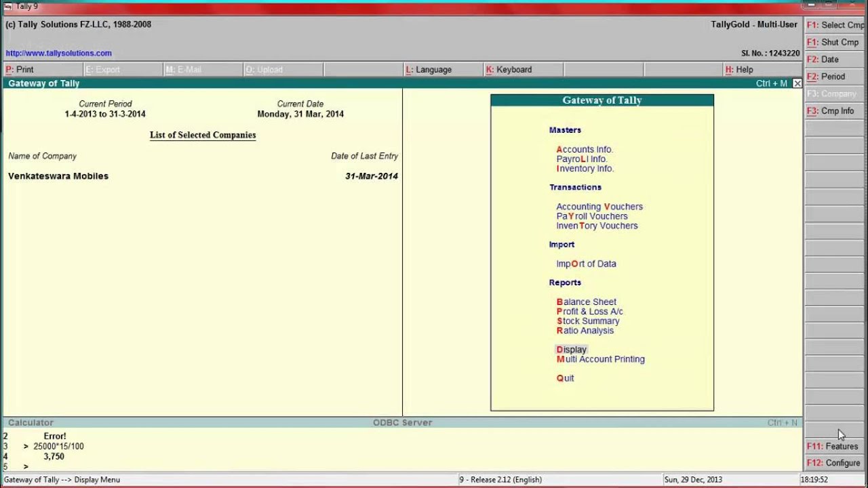Click the 25000*15/100 calculator entry
The image size is (868, 488).
point(58,446)
